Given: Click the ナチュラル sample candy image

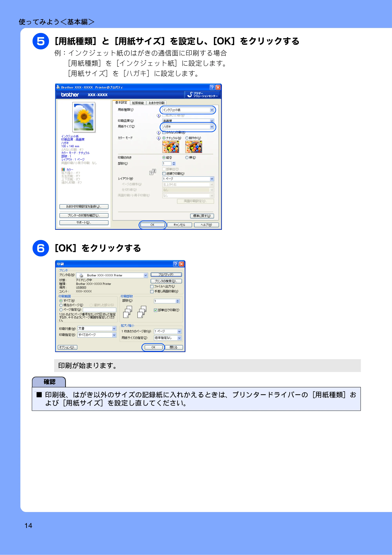Looking at the screenshot, I should point(171,147).
